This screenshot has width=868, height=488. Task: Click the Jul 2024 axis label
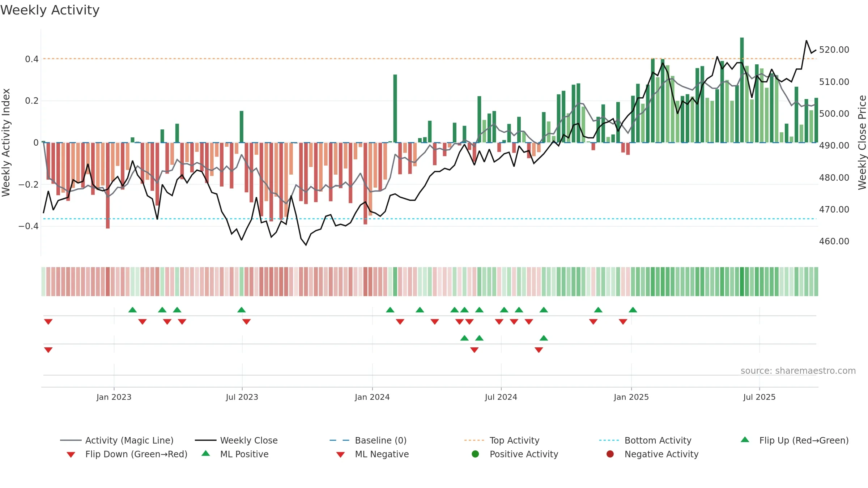coord(501,397)
